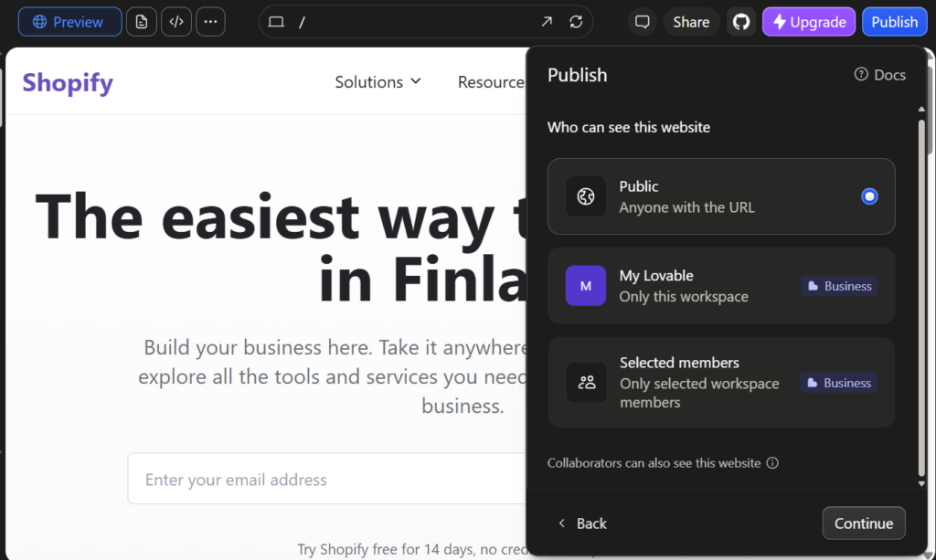The image size is (936, 560).
Task: Open the Docs help link
Action: [x=880, y=75]
